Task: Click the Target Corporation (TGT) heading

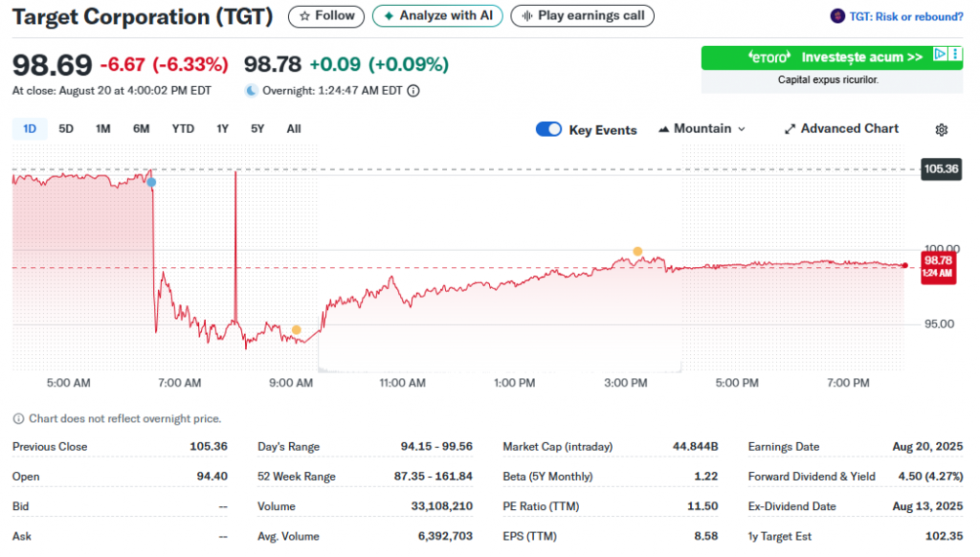Action: 143,17
